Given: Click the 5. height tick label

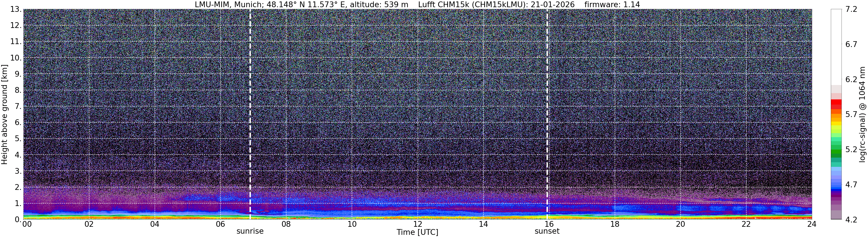Looking at the screenshot, I should point(18,139).
